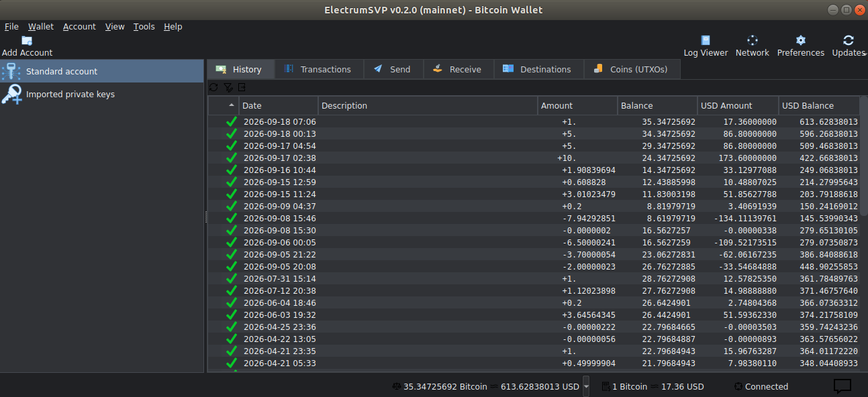Sort by the Balance column header
Viewport: 868px width, 397px height.
pos(657,105)
